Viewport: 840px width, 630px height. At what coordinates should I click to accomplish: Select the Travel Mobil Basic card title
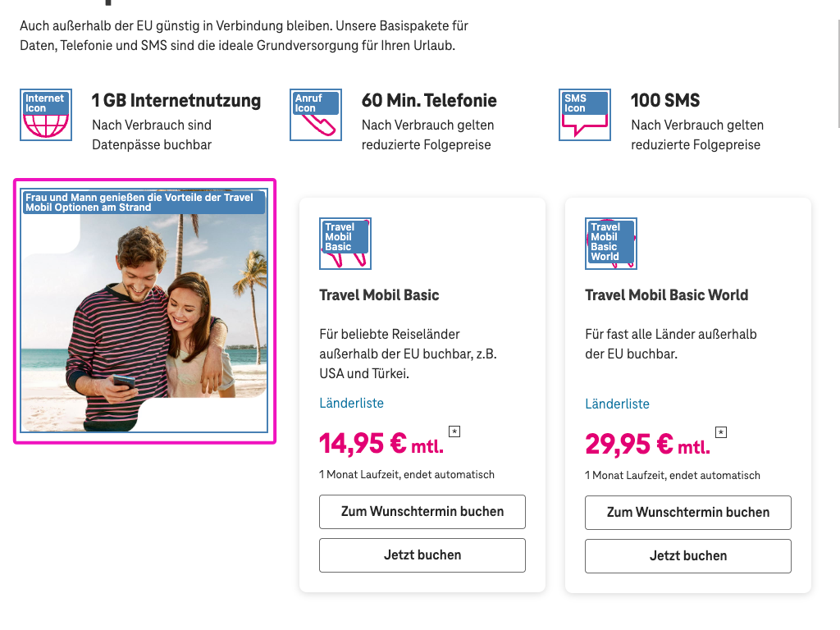point(379,295)
